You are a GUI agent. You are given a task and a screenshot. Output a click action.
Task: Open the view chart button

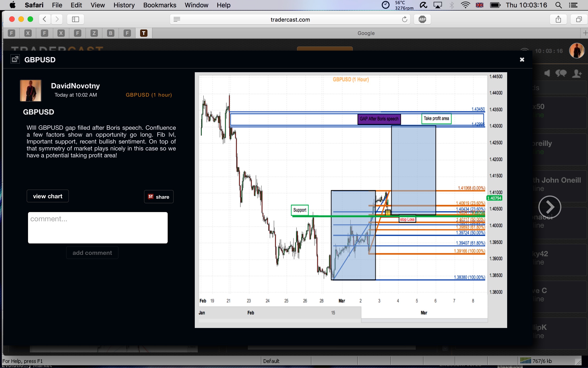pyautogui.click(x=48, y=196)
